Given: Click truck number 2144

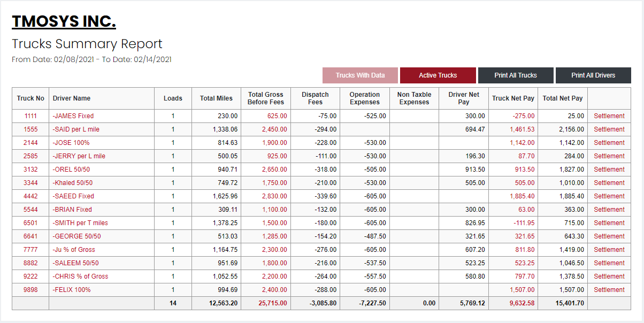Looking at the screenshot, I should point(30,143).
